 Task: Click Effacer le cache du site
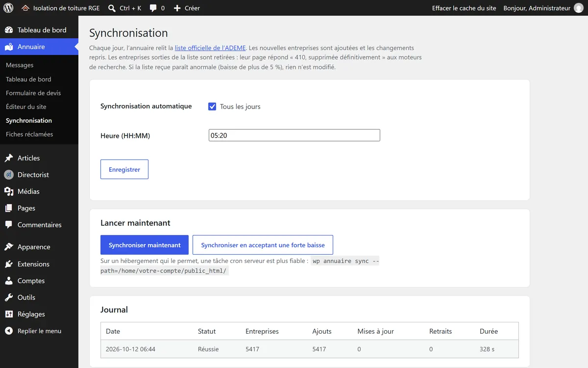tap(464, 8)
